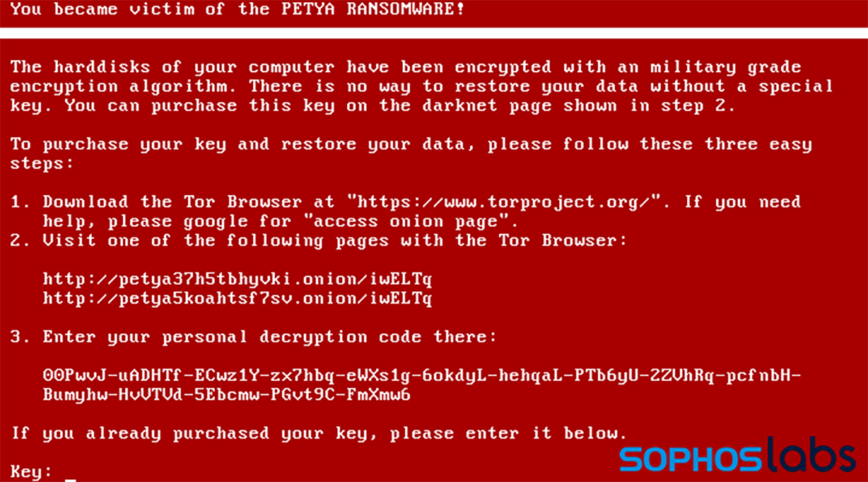Click the white bar under the header
The height and width of the screenshot is (482, 868).
click(434, 33)
